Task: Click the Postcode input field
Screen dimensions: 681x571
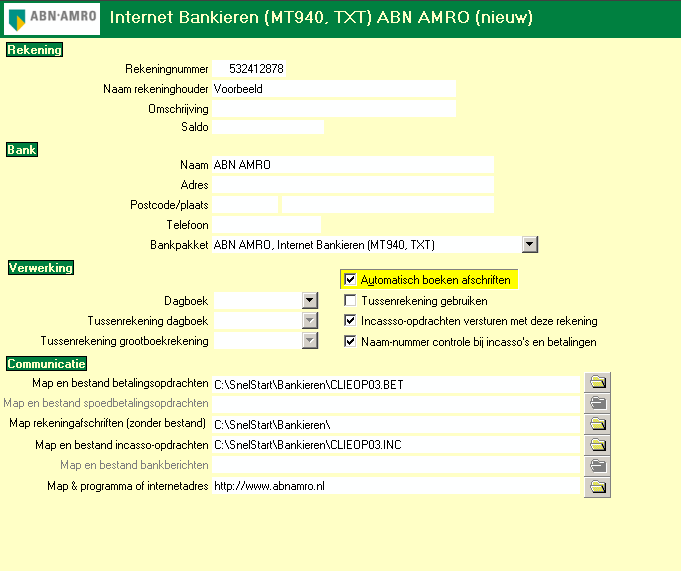Action: pos(245,205)
